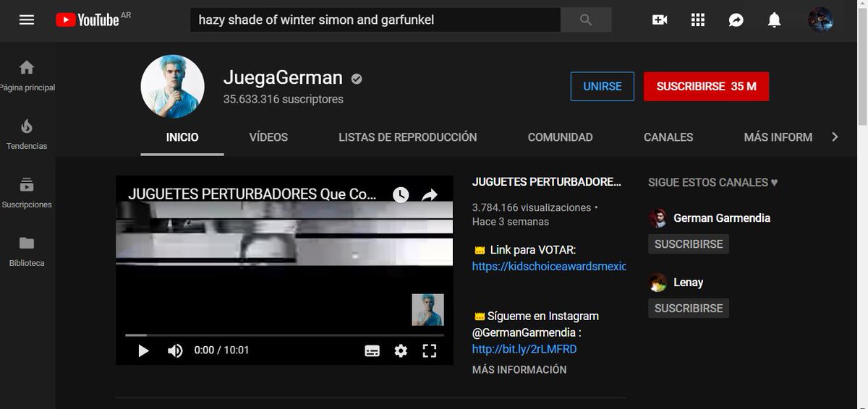868x409 pixels.
Task: Click the JUGUETES PERTURBADORES video title link
Action: (x=547, y=182)
